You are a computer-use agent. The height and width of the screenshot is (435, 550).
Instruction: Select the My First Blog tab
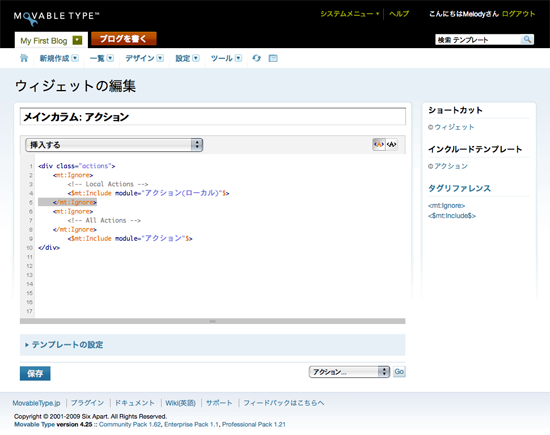pos(44,41)
